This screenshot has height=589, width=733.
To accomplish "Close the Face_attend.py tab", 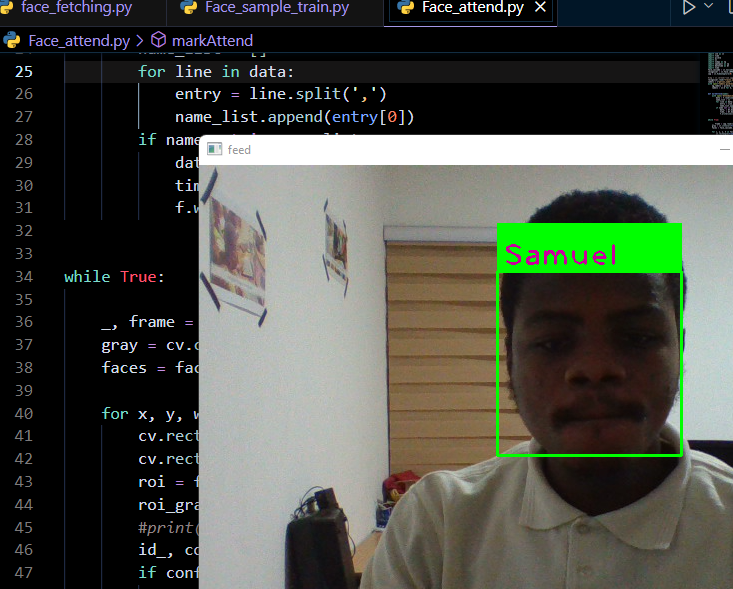I will [540, 7].
